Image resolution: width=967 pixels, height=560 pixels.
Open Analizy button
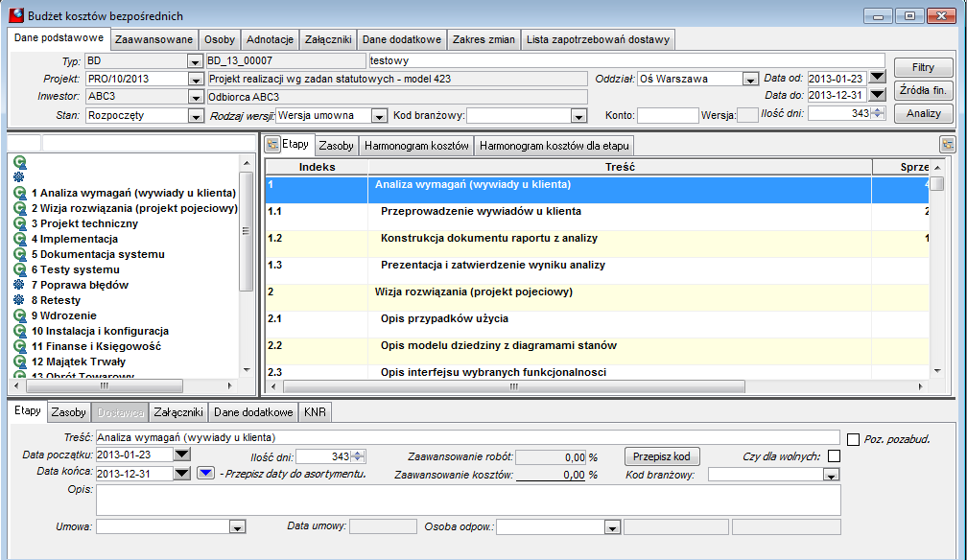pyautogui.click(x=923, y=113)
